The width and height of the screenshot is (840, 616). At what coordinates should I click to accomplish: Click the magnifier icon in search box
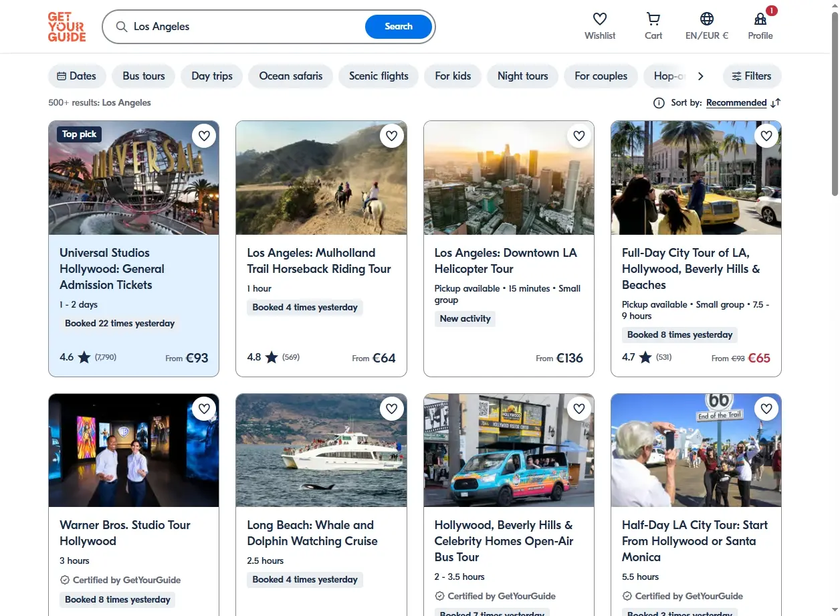click(x=121, y=27)
